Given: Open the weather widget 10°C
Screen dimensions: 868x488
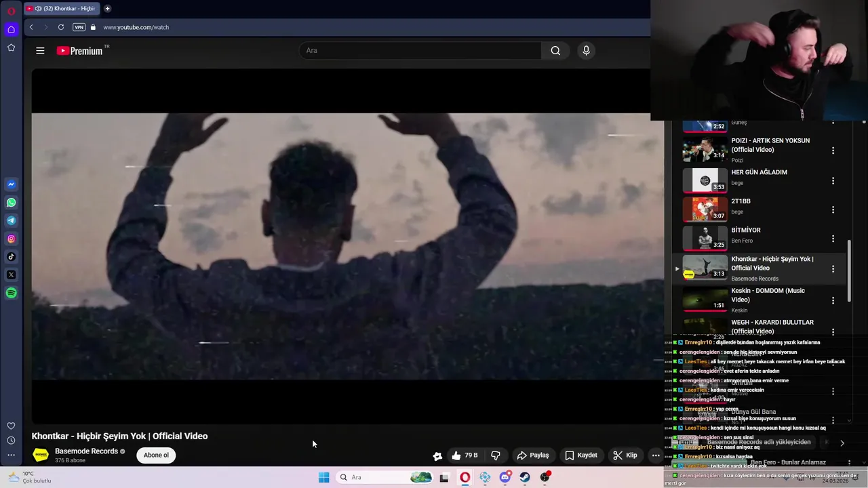Looking at the screenshot, I should click(x=28, y=477).
